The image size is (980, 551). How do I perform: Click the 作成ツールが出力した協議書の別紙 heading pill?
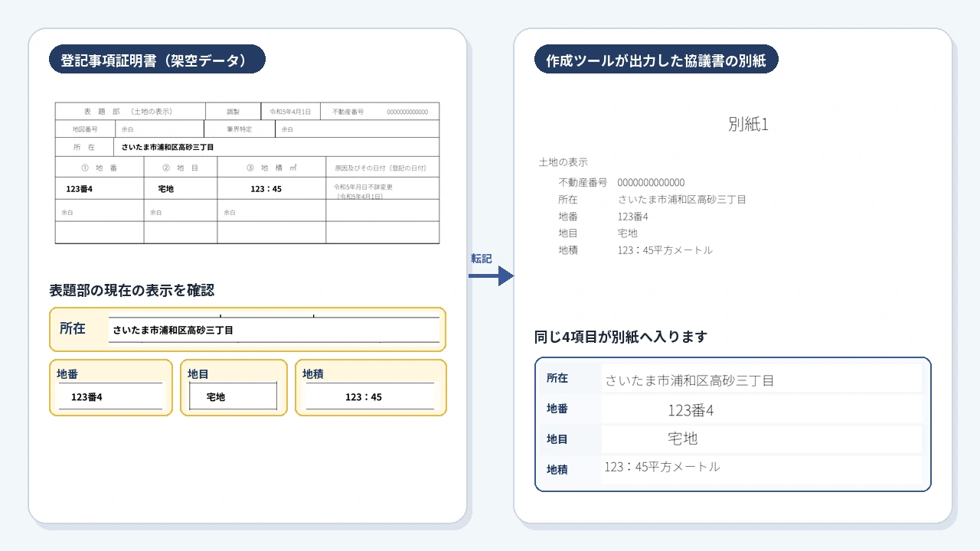click(656, 59)
